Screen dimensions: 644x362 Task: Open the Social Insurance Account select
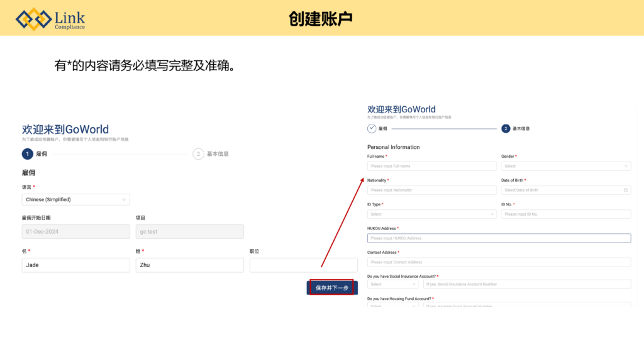[x=392, y=284]
